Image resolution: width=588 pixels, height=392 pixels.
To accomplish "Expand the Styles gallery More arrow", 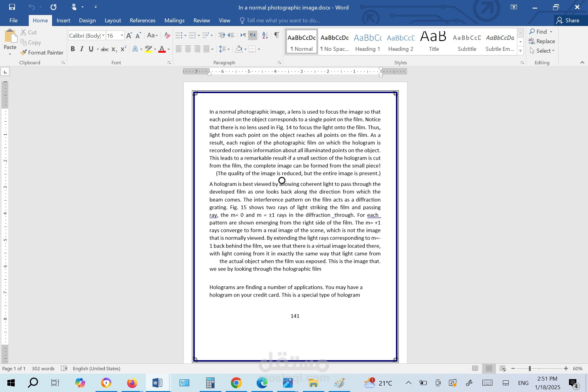I will click(x=520, y=51).
